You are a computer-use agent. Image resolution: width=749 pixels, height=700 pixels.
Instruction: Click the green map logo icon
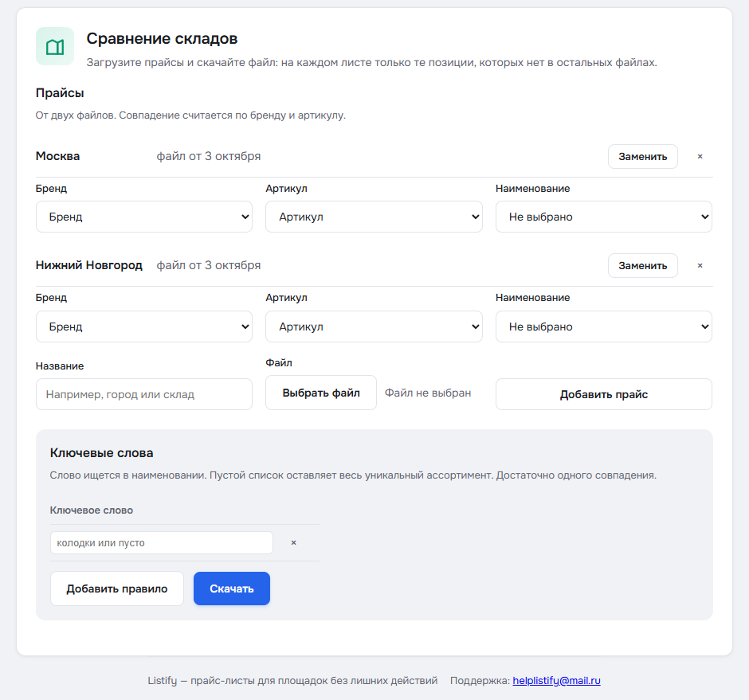pyautogui.click(x=55, y=46)
